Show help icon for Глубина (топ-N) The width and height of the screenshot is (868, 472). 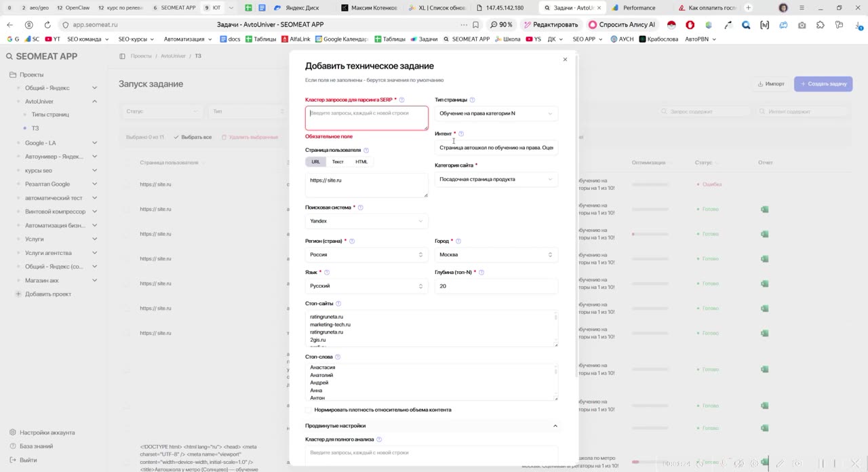(481, 272)
